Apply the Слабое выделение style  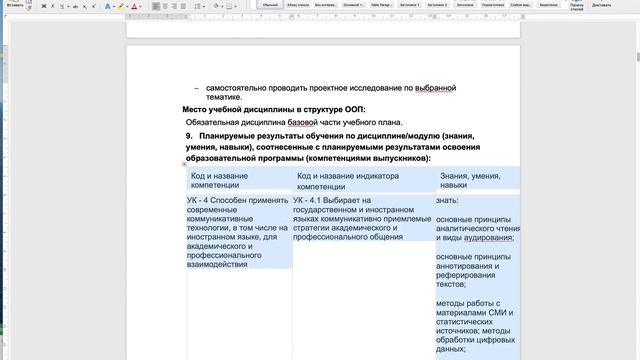tap(520, 4)
